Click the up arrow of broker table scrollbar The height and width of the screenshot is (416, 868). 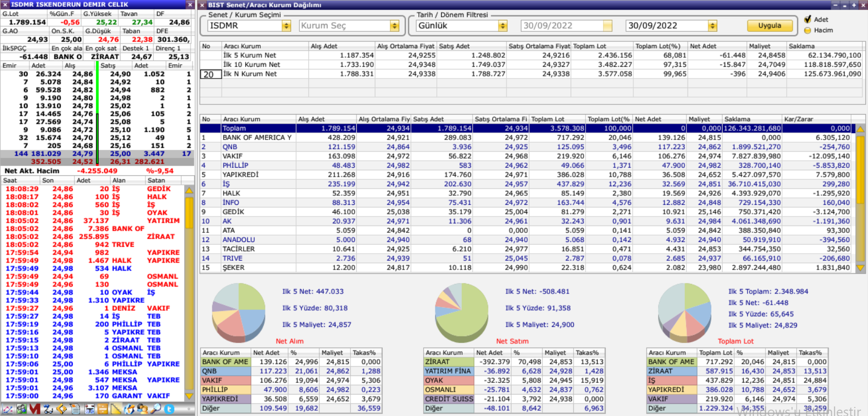[861, 129]
